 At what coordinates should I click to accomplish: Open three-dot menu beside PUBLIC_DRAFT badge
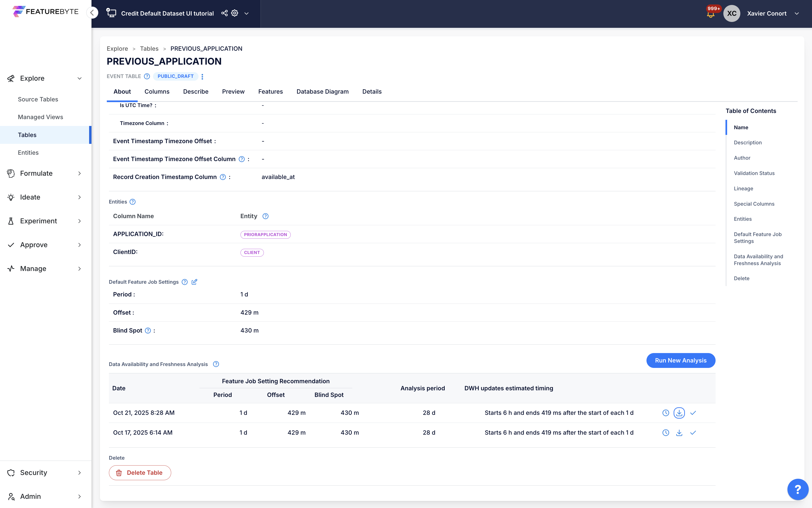[202, 77]
